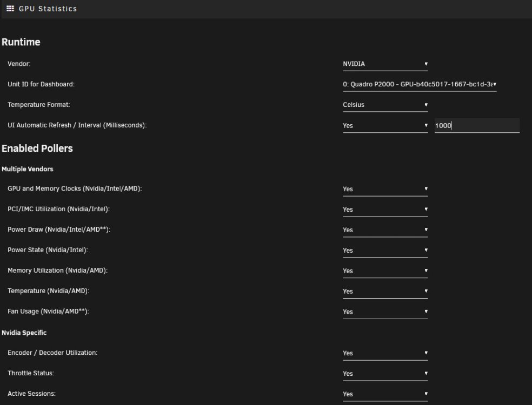
Task: Open the Temperature (Nvidia/AMD) dropdown
Action: click(385, 291)
